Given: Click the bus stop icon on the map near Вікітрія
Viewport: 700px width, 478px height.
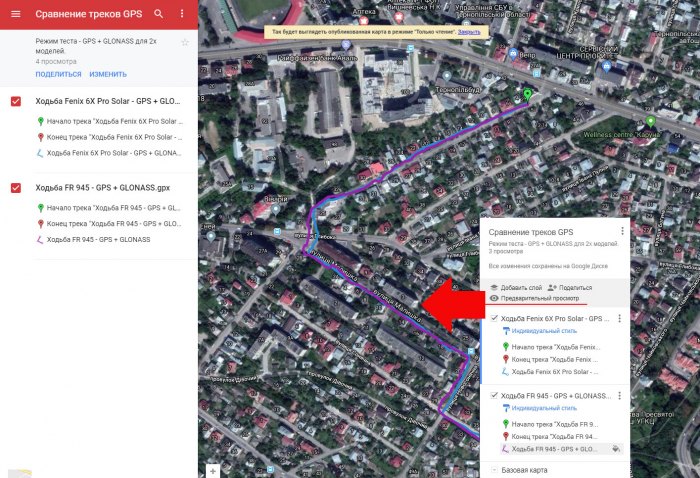Looking at the screenshot, I should 277,232.
